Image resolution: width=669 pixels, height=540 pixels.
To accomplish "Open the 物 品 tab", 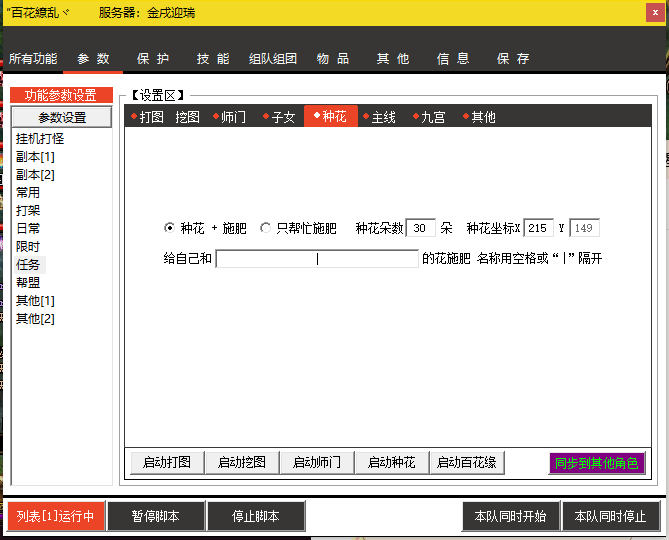I will 333,58.
